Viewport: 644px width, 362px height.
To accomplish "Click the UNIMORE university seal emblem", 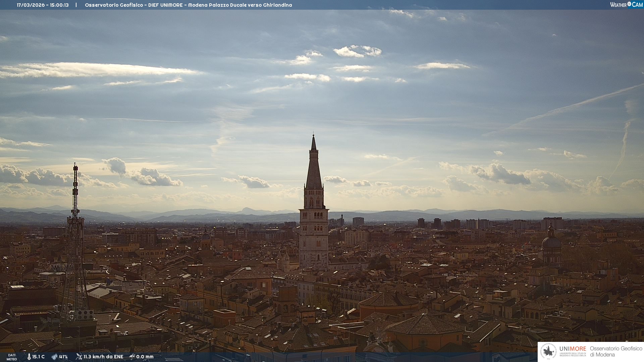I will [x=548, y=352].
